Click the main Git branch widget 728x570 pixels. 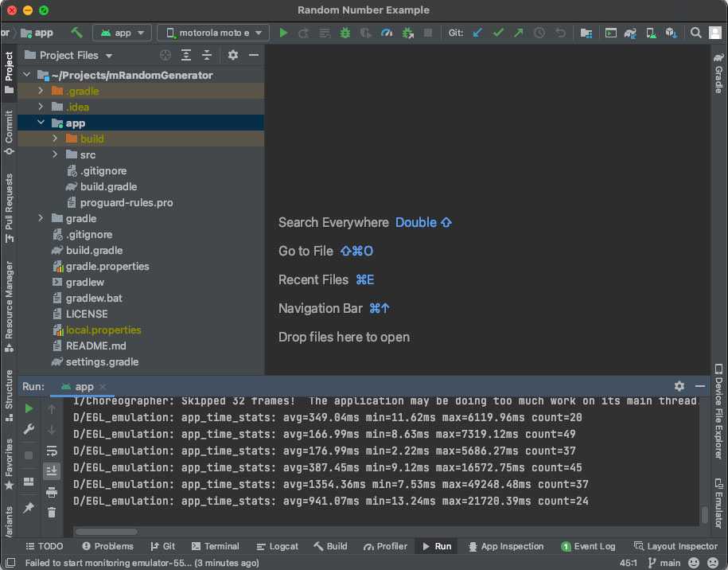click(x=664, y=563)
